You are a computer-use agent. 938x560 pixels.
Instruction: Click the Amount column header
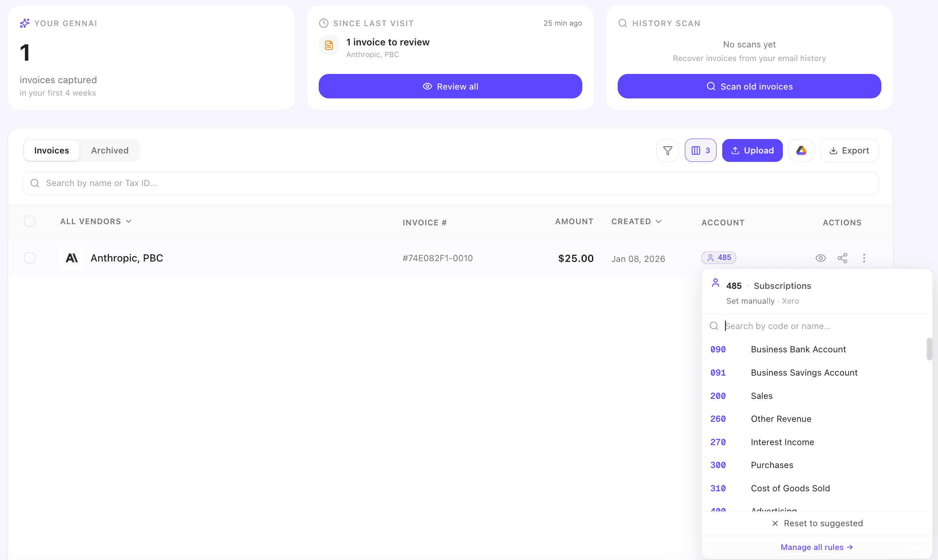tap(574, 221)
